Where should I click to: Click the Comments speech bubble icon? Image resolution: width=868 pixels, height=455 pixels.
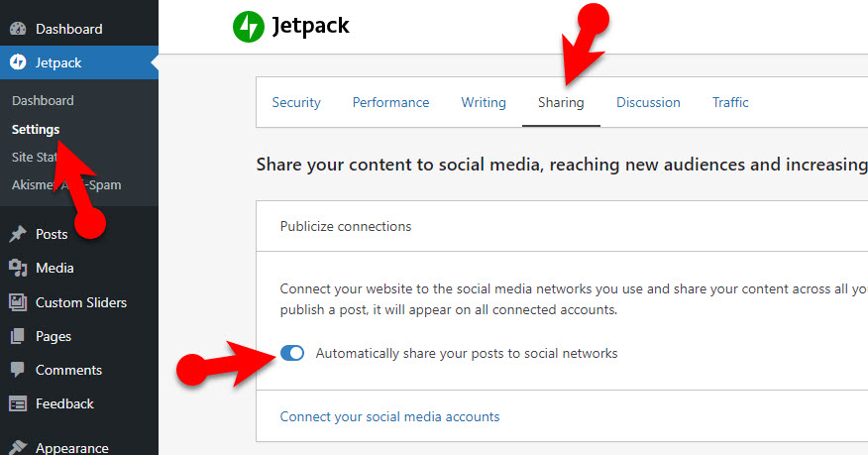tap(18, 370)
